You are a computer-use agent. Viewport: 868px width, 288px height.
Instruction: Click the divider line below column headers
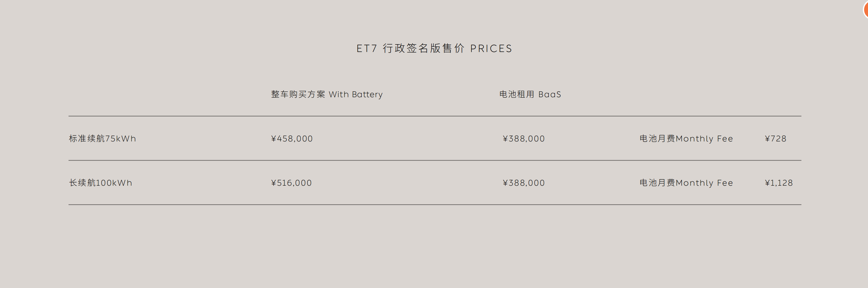tap(435, 116)
